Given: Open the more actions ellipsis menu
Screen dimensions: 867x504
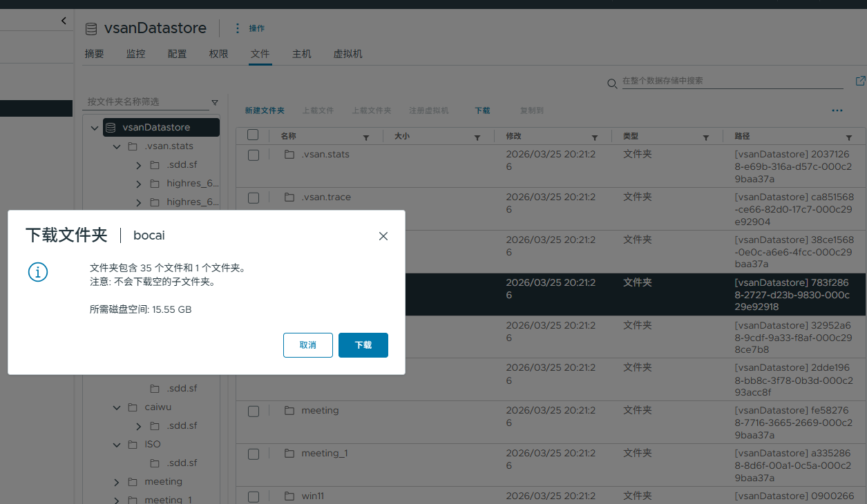Looking at the screenshot, I should (837, 110).
